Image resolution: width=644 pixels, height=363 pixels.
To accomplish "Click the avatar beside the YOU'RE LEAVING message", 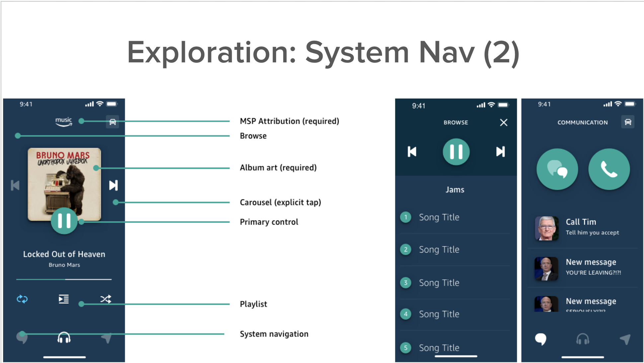I will coord(546,269).
